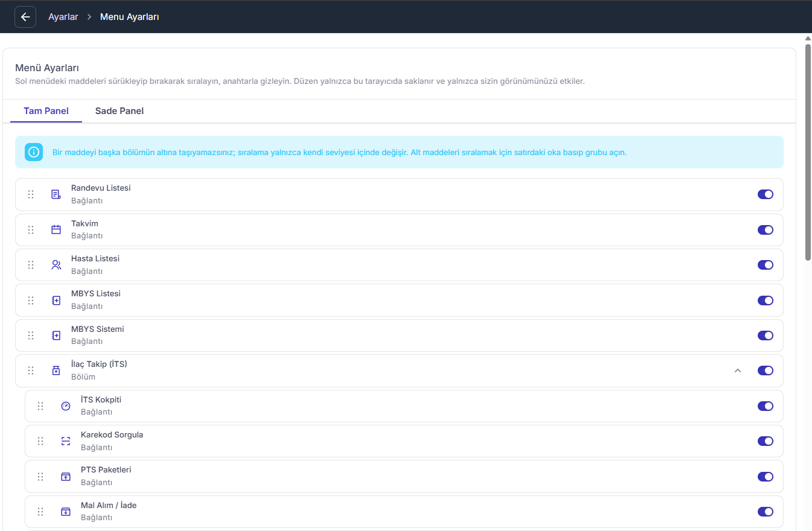Click the İTS Kokpiti gauge icon
Image resolution: width=812 pixels, height=531 pixels.
(x=66, y=406)
